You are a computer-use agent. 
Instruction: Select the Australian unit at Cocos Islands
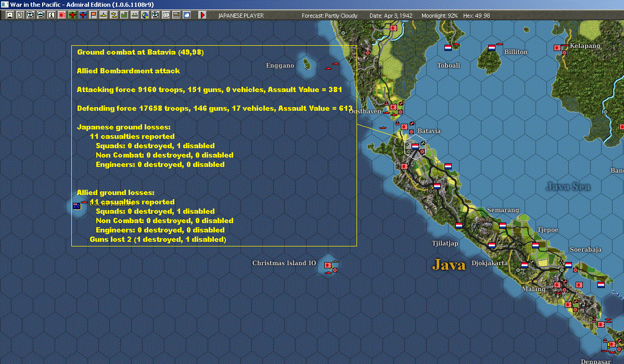(x=77, y=206)
